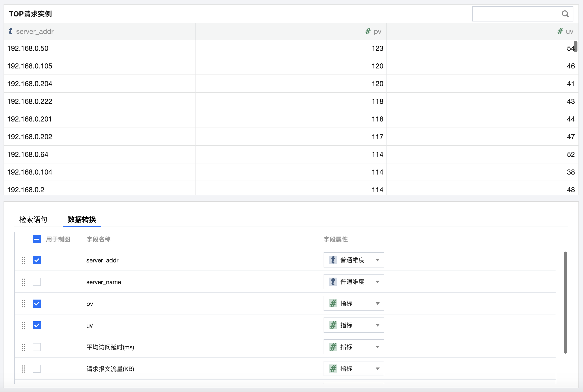Screen dimensions: 583x392
Task: Click drag handle beside uv row
Action: 24,325
